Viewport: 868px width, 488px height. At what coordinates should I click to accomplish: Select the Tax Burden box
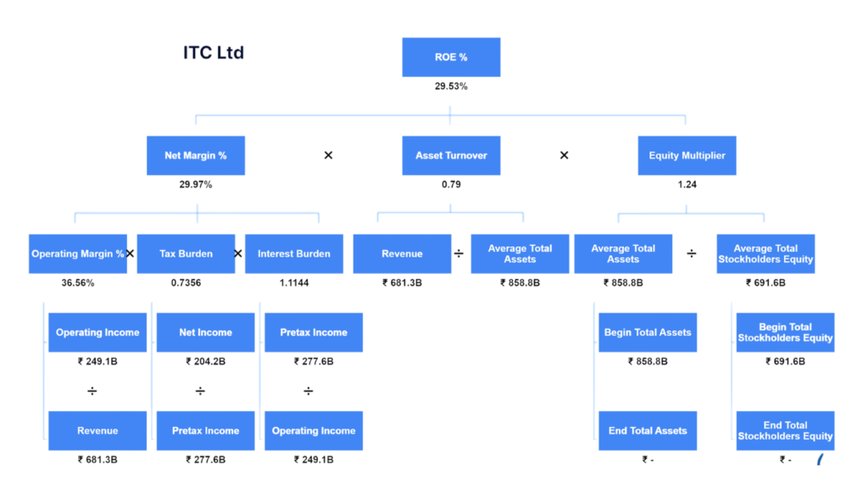click(x=186, y=253)
